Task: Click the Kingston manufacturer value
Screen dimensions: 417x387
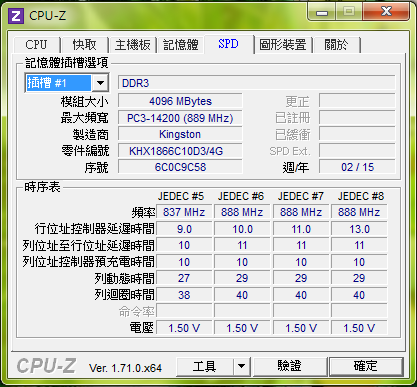Action: [x=180, y=134]
